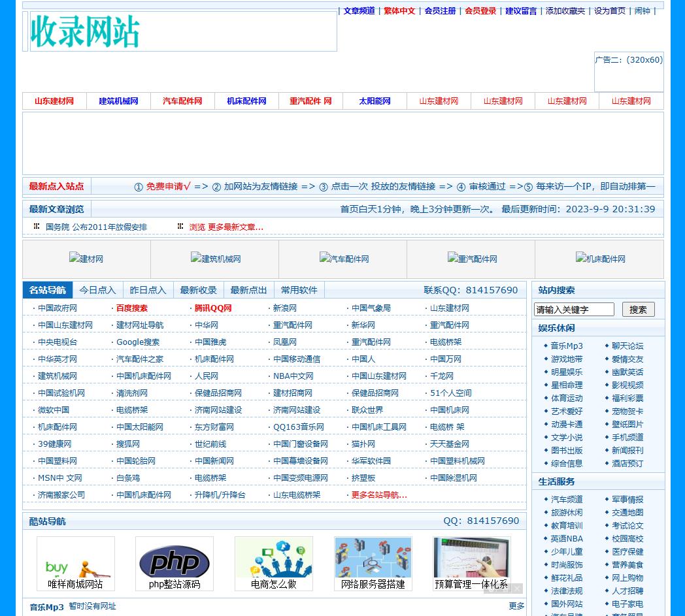Switch to the 名站导航 tab
Screen dimensions: 685x616
coord(48,290)
